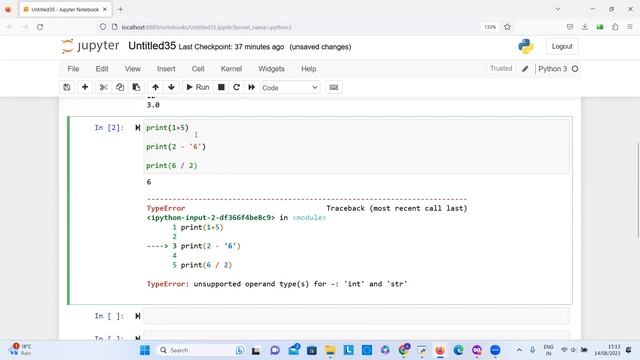
Task: Open the weather widget showing Rain
Action: [x=21, y=349]
